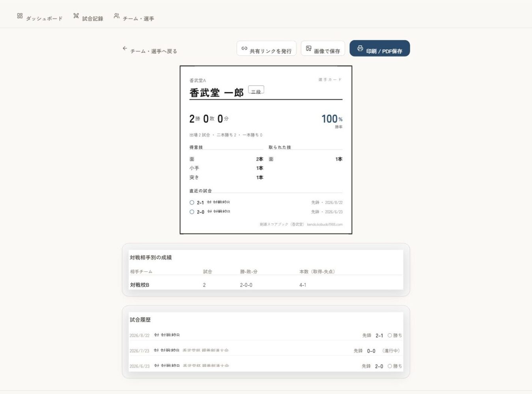Open the チーム・選手 nav item
The width and height of the screenshot is (532, 394).
click(134, 17)
